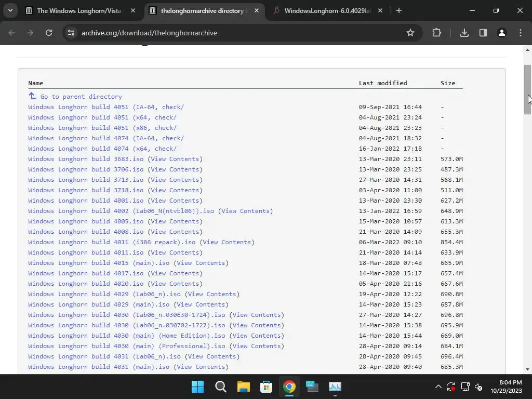
Task: View Contents of build 3706.iso
Action: (x=175, y=170)
